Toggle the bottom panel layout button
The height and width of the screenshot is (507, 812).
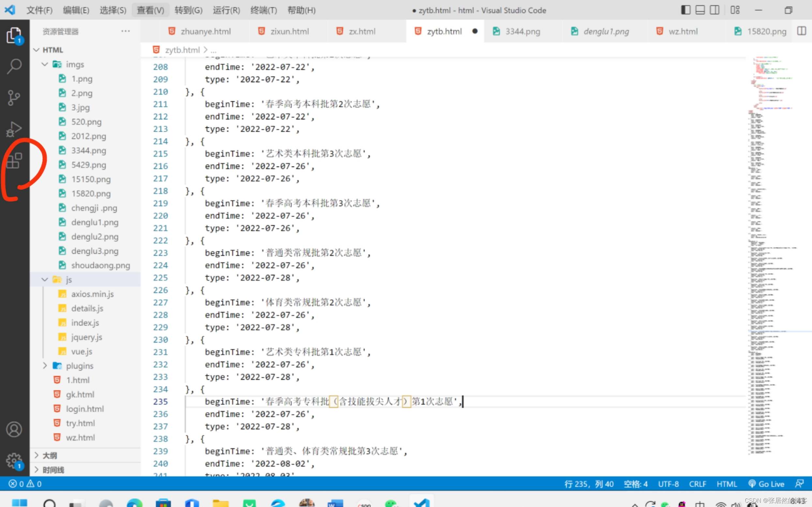coord(700,10)
